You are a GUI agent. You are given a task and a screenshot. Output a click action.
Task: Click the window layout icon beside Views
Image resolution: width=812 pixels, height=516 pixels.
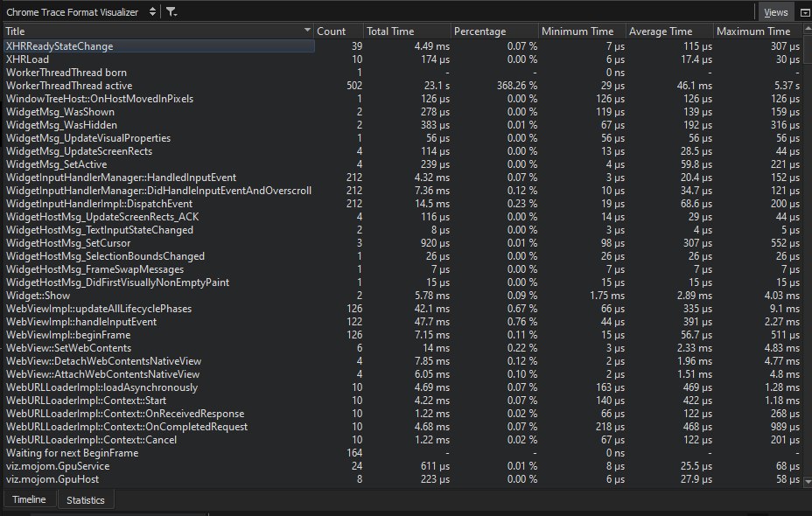tap(805, 11)
